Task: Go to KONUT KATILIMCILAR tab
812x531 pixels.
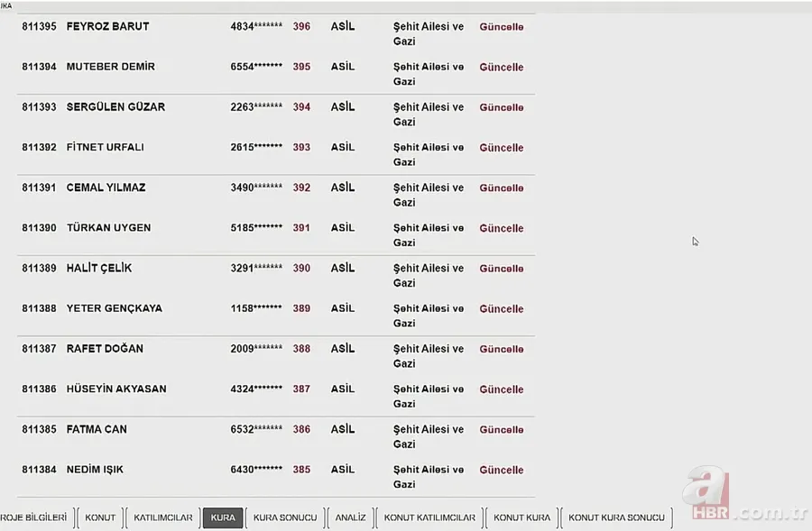Action: coord(429,517)
